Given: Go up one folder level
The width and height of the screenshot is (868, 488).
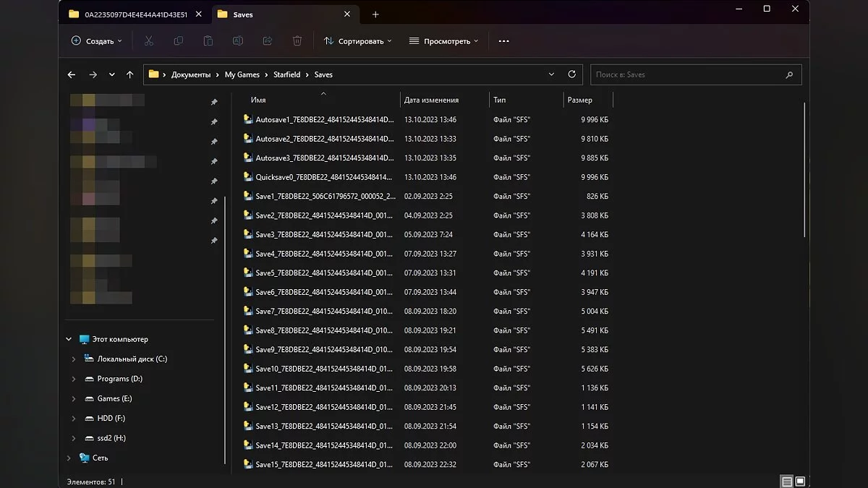Looking at the screenshot, I should (x=130, y=74).
